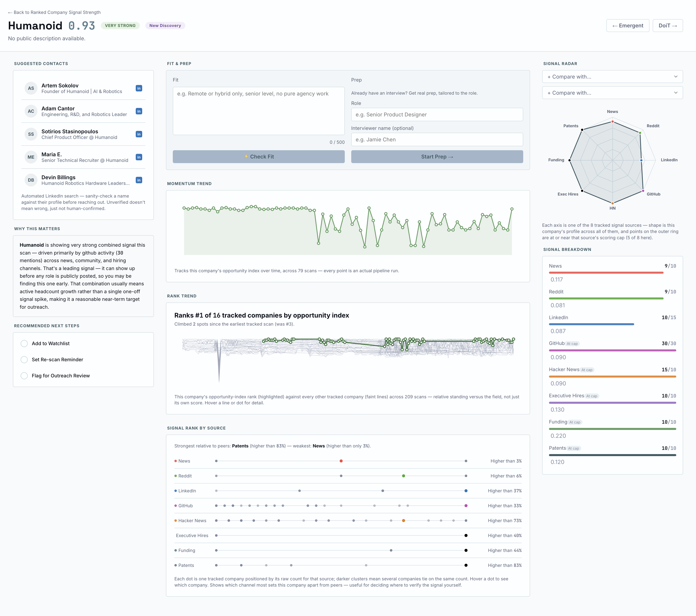Toggle the Add to Watchlist option
Image resolution: width=696 pixels, height=616 pixels.
[24, 343]
